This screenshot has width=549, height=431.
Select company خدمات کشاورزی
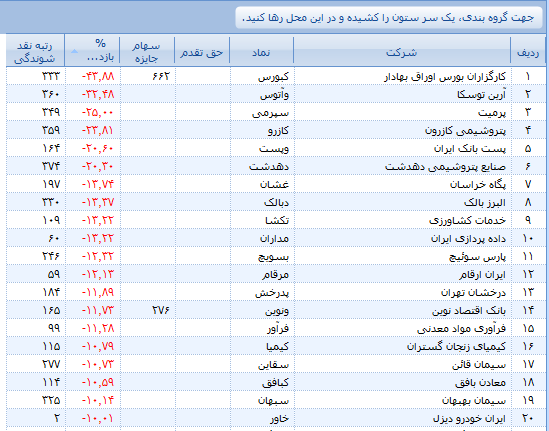click(467, 220)
